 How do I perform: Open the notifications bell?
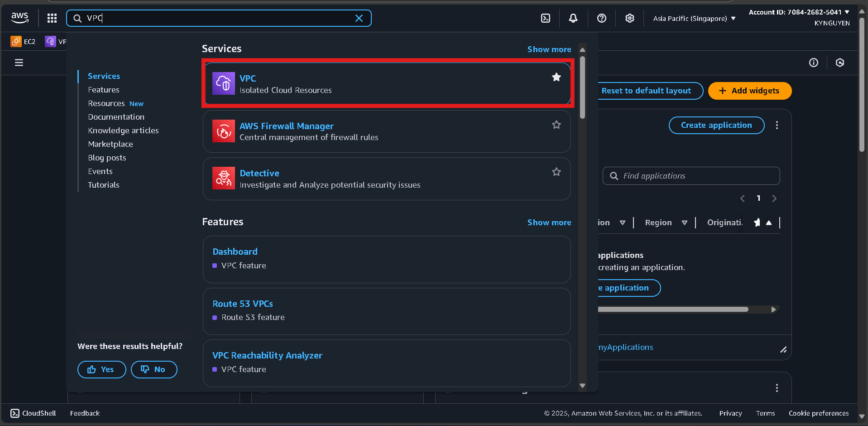pos(573,18)
